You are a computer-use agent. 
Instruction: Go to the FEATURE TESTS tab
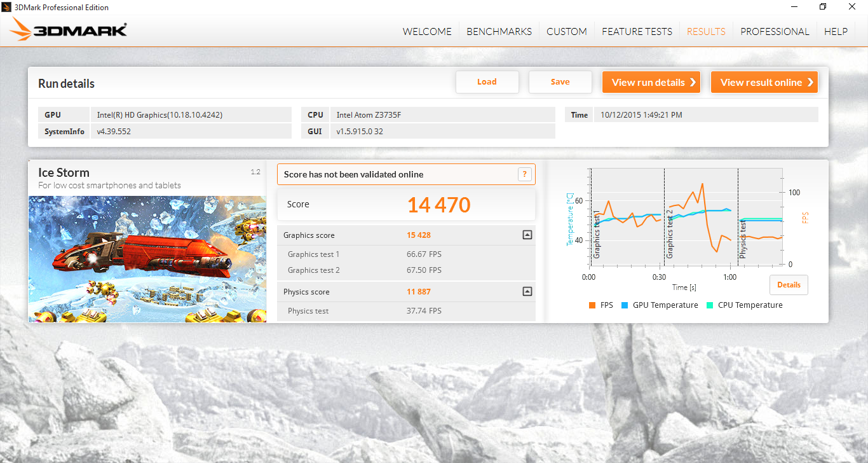[x=637, y=31]
